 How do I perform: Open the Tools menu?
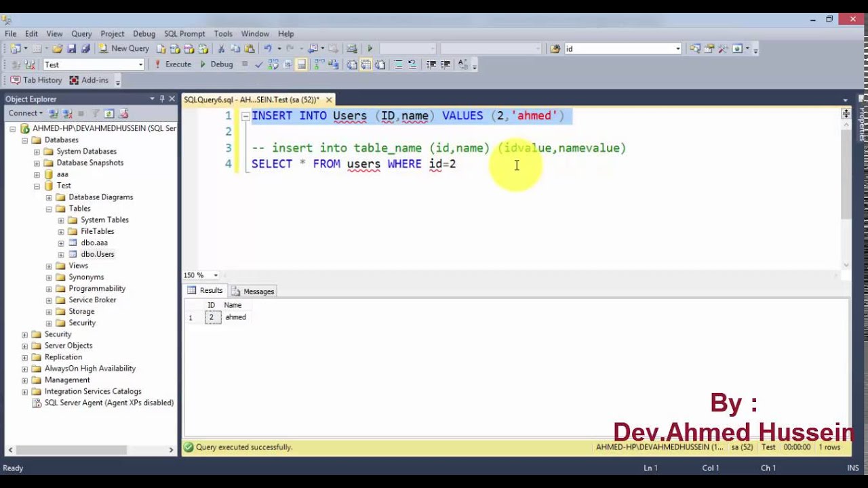[223, 33]
